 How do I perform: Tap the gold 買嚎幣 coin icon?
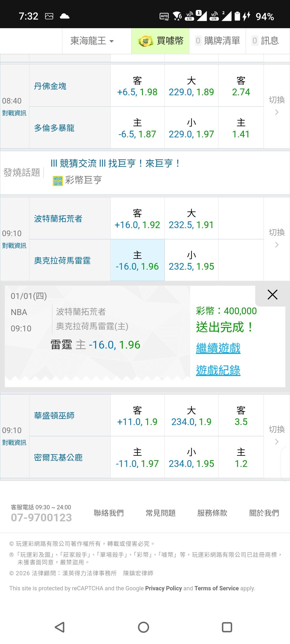(x=145, y=41)
